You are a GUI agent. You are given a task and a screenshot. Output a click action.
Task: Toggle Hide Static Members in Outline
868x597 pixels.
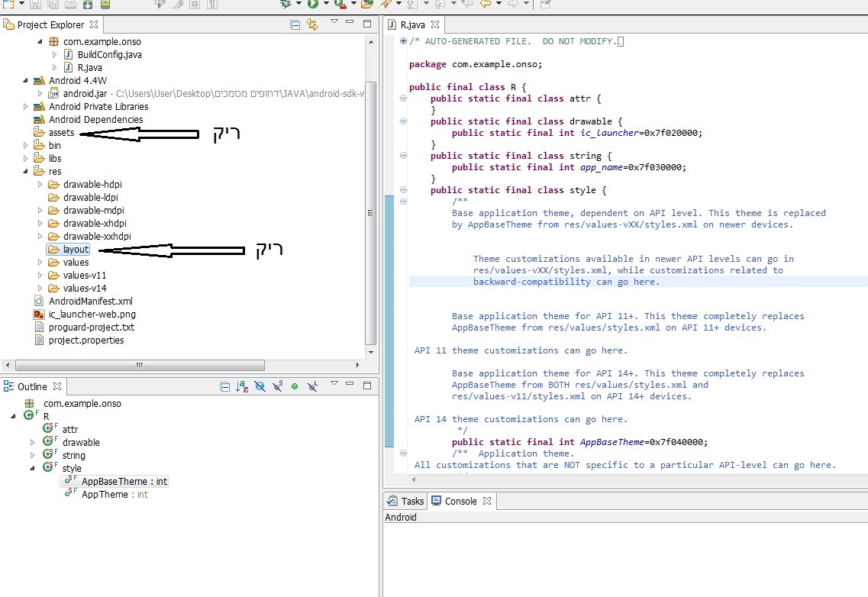pos(278,387)
